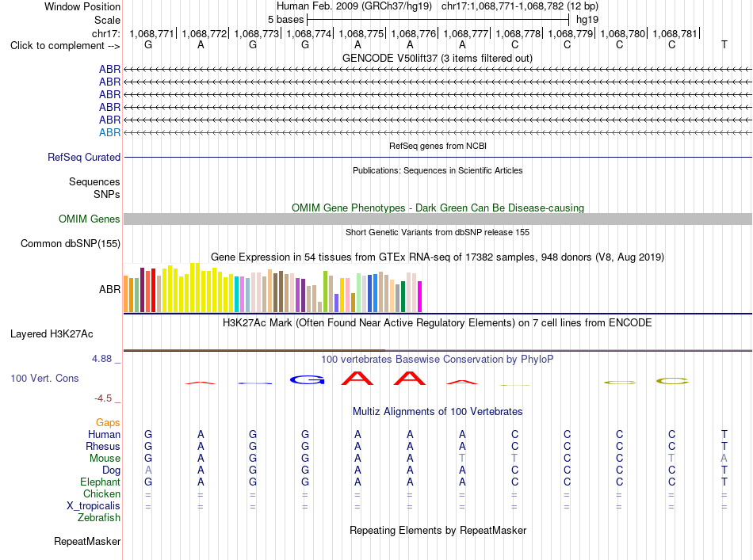The height and width of the screenshot is (560, 753).
Task: Open 'Publications: Sequences in Scientific Articles' title
Action: 438,170
